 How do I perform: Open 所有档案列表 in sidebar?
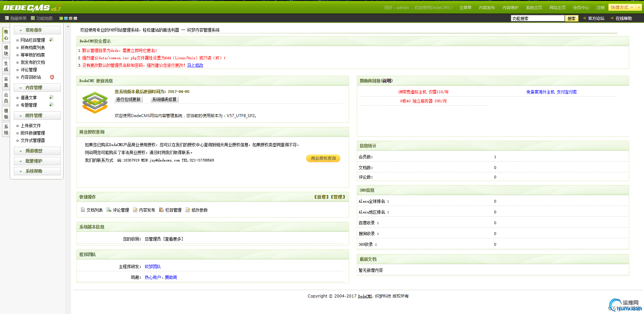pos(33,47)
